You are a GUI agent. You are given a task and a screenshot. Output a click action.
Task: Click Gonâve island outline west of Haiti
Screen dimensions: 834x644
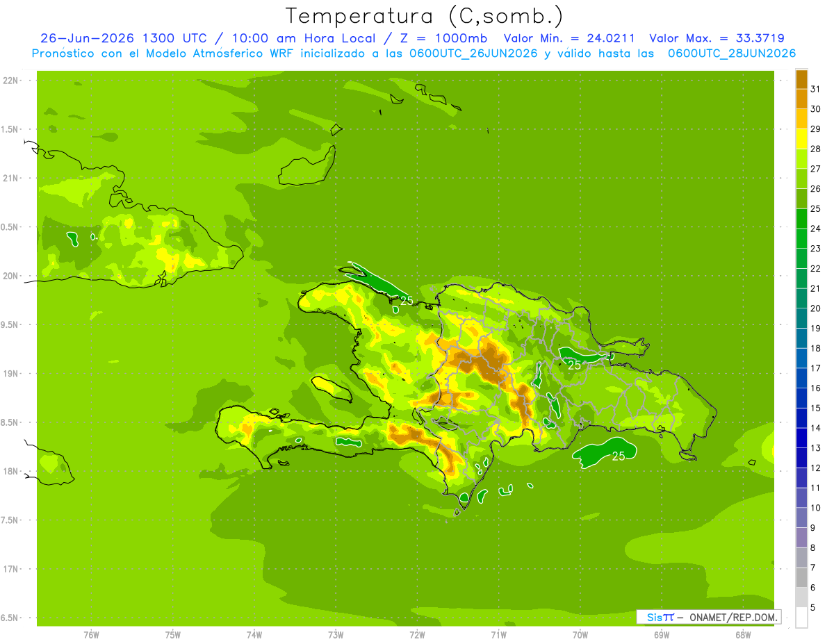click(x=332, y=388)
